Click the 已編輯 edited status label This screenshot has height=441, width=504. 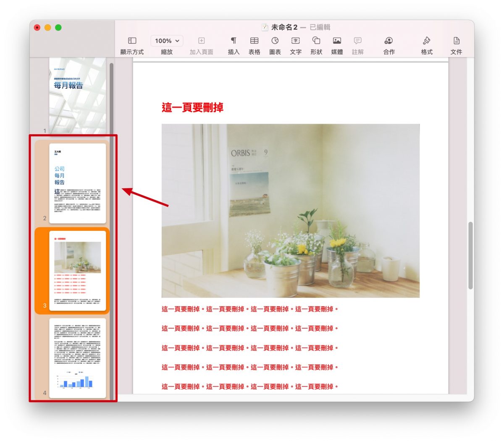click(320, 27)
